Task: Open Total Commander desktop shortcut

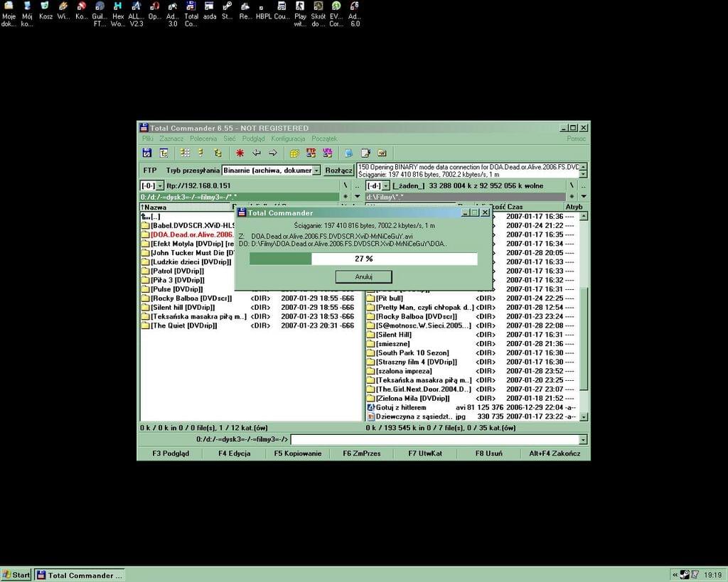Action: 191,14
